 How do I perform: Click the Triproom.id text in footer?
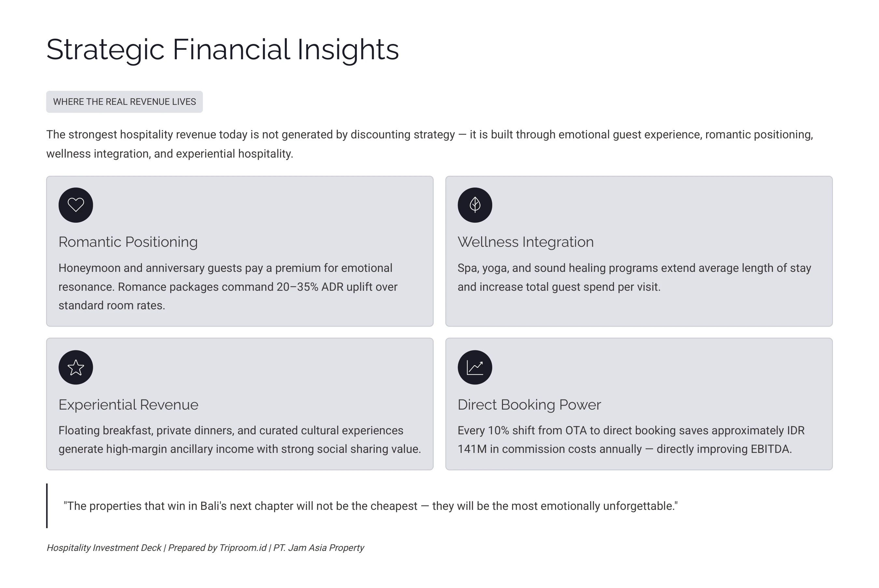[x=243, y=548]
